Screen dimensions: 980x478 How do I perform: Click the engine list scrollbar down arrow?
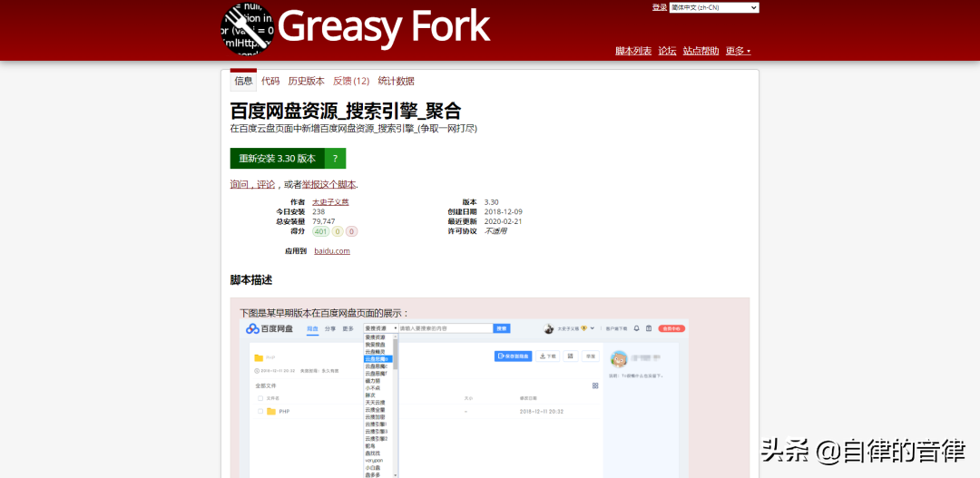(395, 475)
